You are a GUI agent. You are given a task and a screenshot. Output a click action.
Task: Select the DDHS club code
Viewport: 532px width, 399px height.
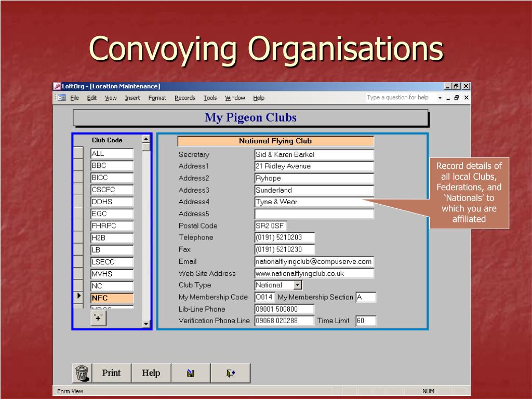coord(112,202)
